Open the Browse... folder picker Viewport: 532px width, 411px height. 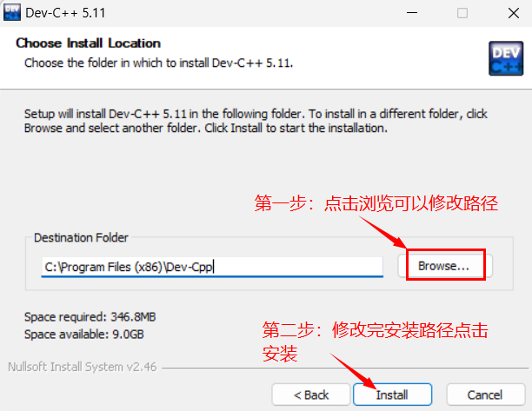tap(445, 266)
